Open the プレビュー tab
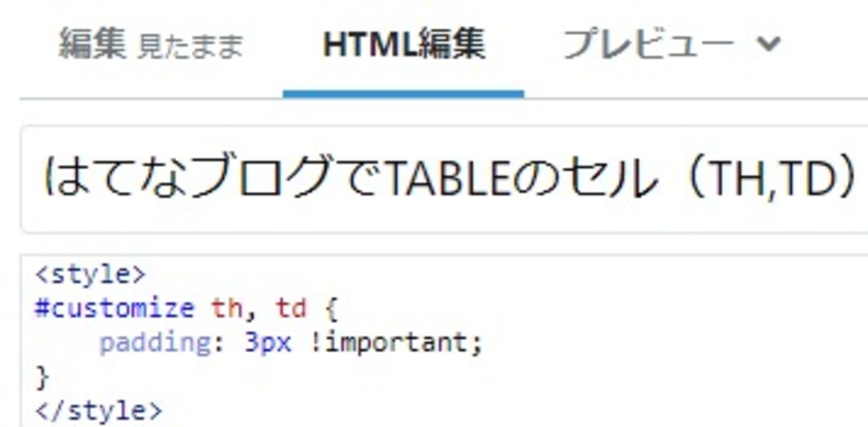 click(x=648, y=45)
